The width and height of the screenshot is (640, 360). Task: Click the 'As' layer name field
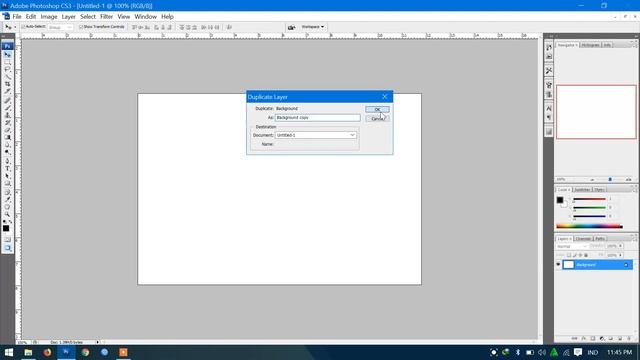318,118
